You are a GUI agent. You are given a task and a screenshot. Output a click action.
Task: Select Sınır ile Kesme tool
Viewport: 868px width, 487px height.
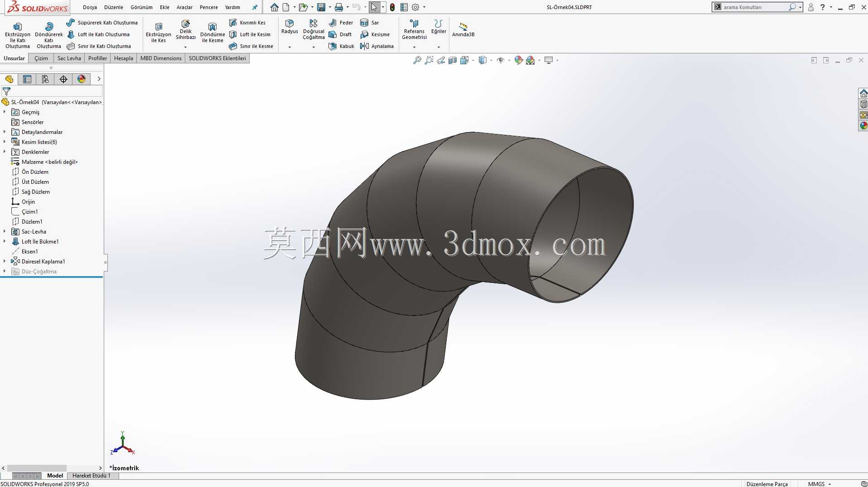coord(251,46)
